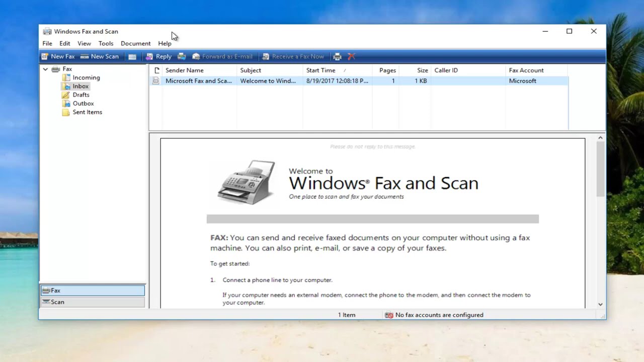
Task: Click 'No fax accounts are configured' status
Action: click(x=439, y=315)
